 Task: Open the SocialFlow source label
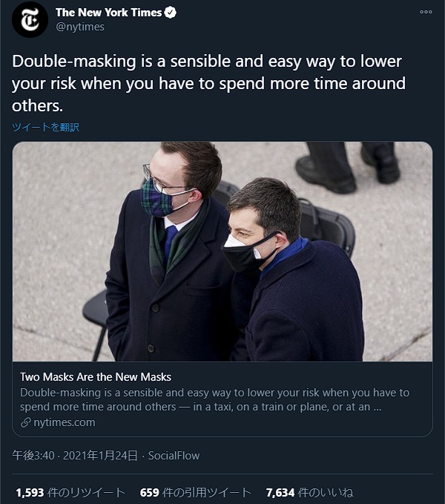click(x=174, y=456)
